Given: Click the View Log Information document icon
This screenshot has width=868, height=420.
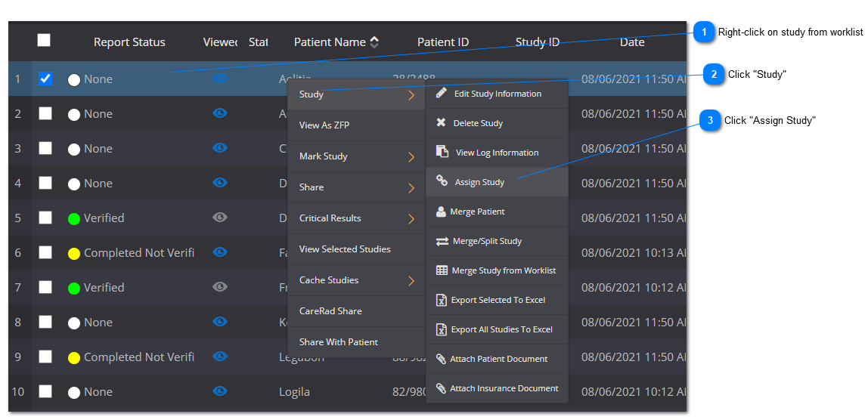Looking at the screenshot, I should coord(442,152).
